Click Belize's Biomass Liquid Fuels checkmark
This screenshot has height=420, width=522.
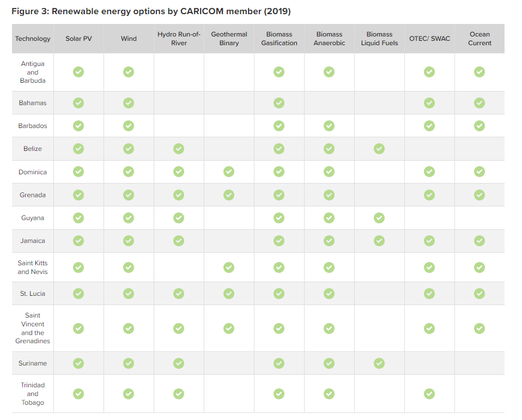coord(379,149)
